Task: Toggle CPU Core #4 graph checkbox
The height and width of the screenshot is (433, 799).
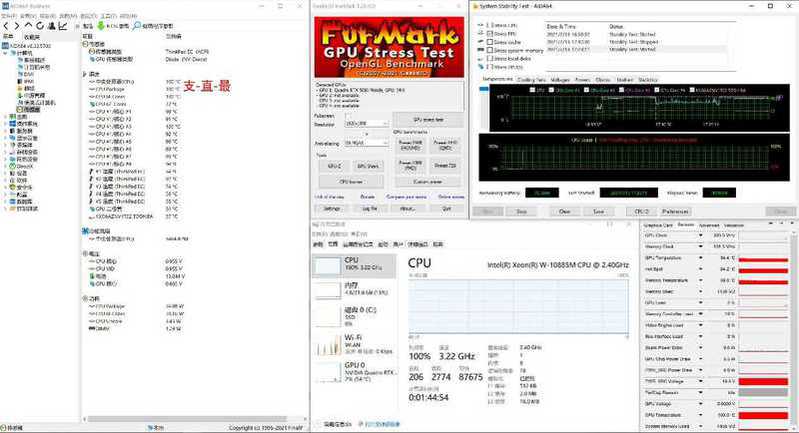Action: pyautogui.click(x=657, y=90)
